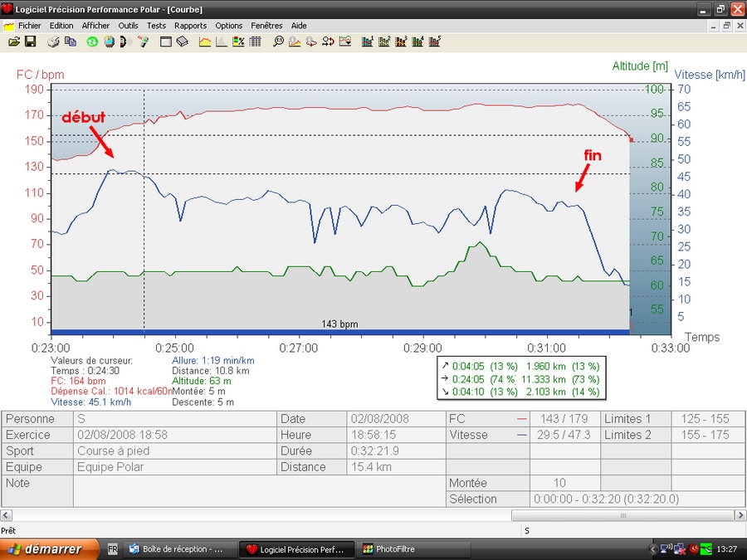Open the calendar/diary window icon
Viewport: 747px width, 560px height.
tap(165, 41)
